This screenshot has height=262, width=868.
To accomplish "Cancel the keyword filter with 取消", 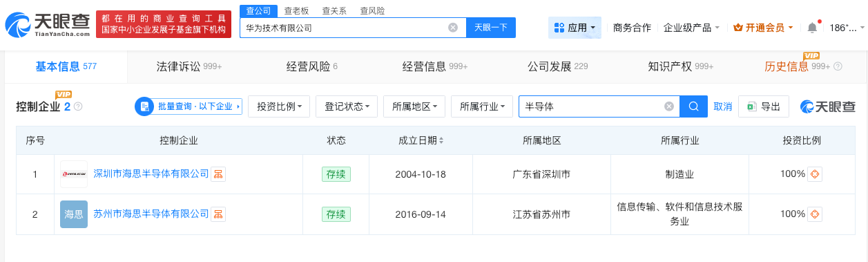I will point(722,106).
